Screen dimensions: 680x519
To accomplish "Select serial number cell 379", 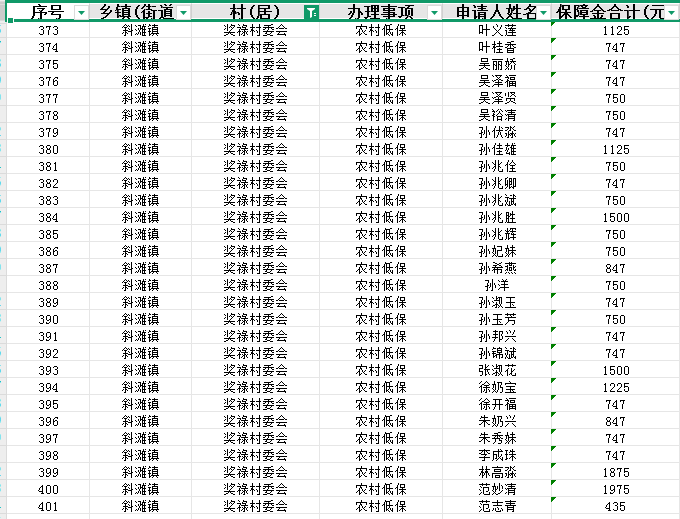I will [48, 132].
